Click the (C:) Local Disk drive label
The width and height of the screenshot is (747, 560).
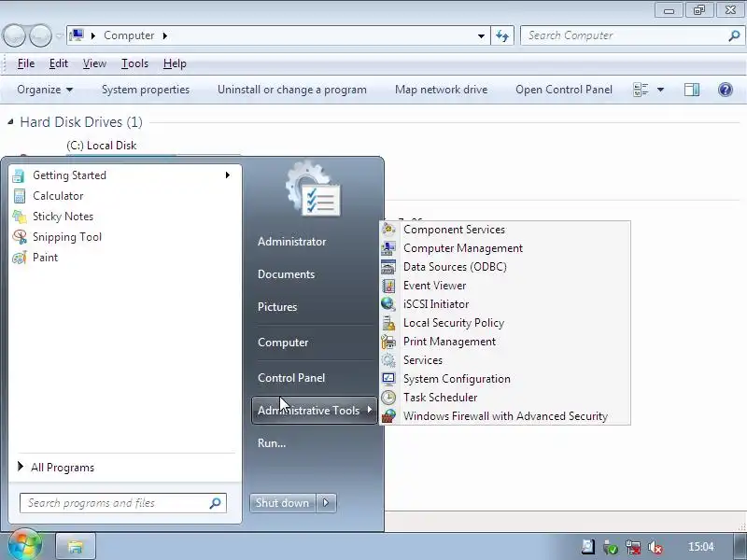point(102,146)
